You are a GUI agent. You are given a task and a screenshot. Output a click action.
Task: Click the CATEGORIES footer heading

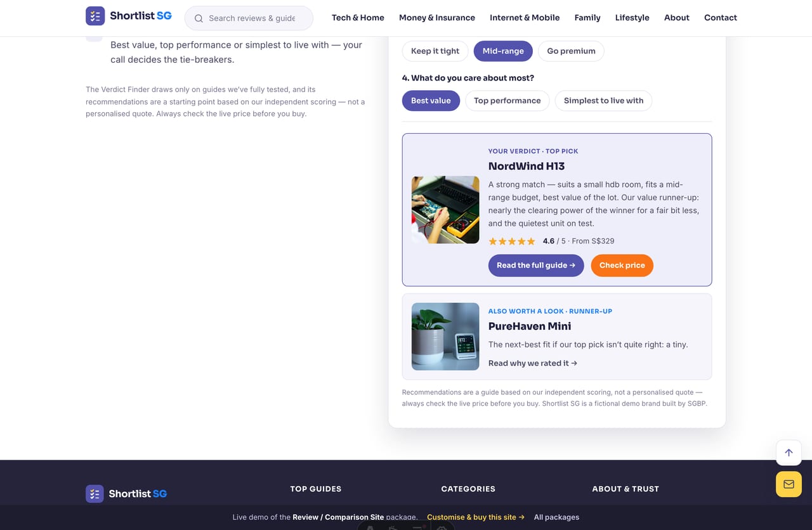[468, 489]
